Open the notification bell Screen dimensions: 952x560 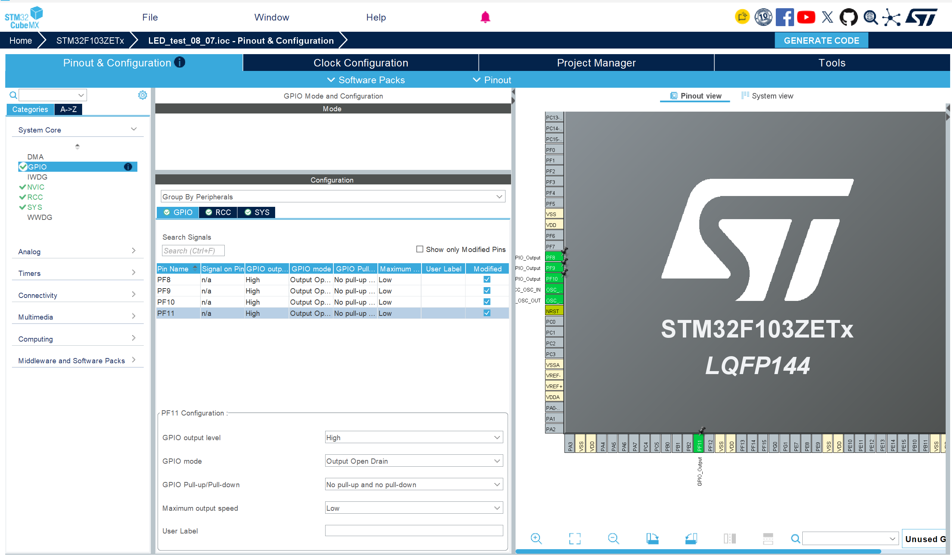pyautogui.click(x=485, y=17)
